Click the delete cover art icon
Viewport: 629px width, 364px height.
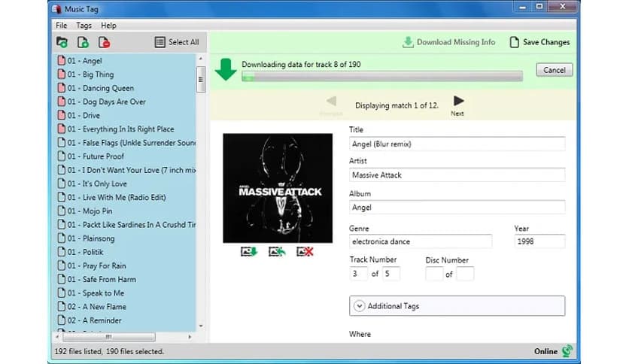[305, 252]
